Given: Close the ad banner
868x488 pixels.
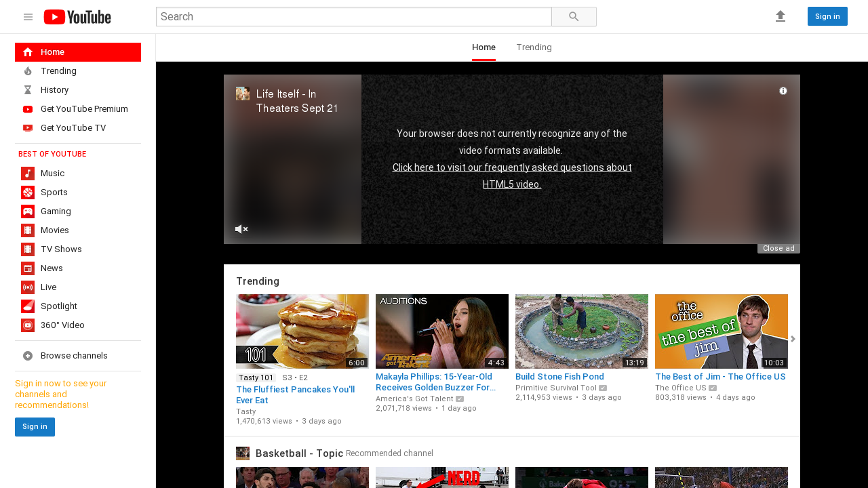Looking at the screenshot, I should coord(778,249).
